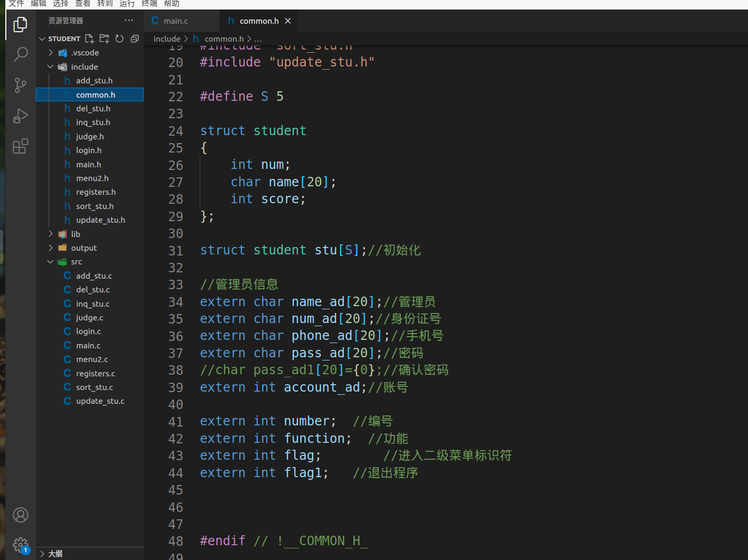Select the common.h editor tab
Viewport: 748px width, 560px height.
coord(258,21)
